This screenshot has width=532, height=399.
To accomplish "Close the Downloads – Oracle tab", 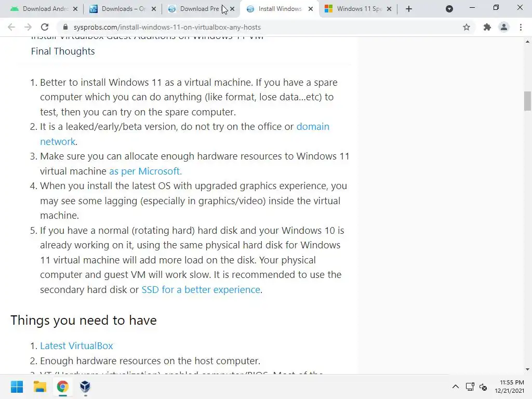I will (154, 9).
